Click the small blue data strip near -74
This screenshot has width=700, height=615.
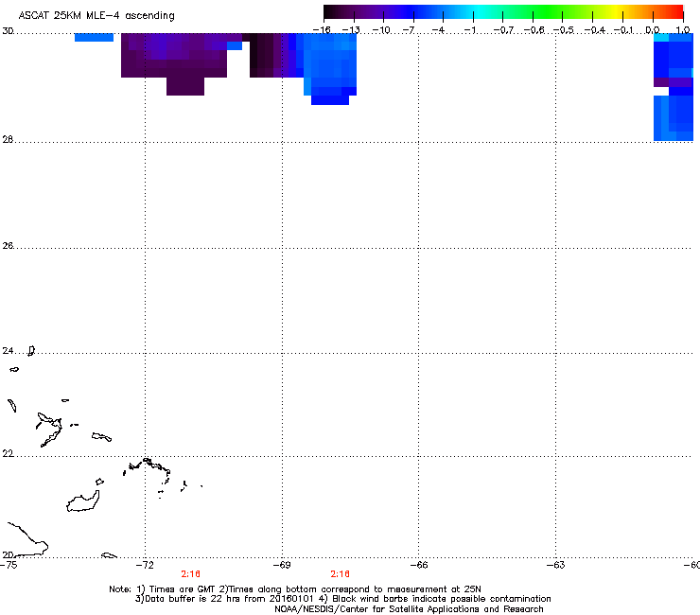94,37
